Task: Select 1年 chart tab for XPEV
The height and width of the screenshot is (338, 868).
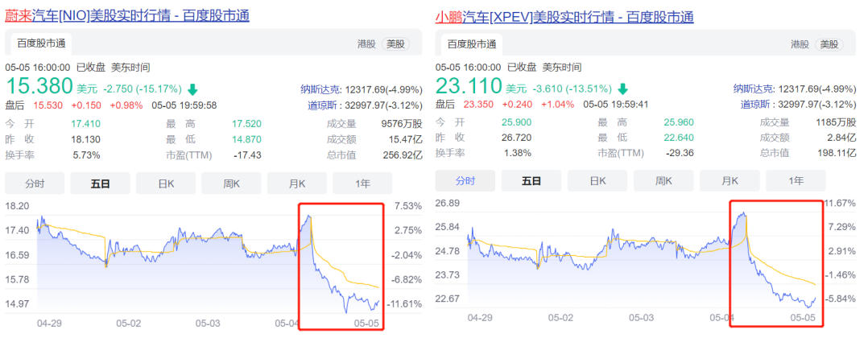Action: coord(796,181)
